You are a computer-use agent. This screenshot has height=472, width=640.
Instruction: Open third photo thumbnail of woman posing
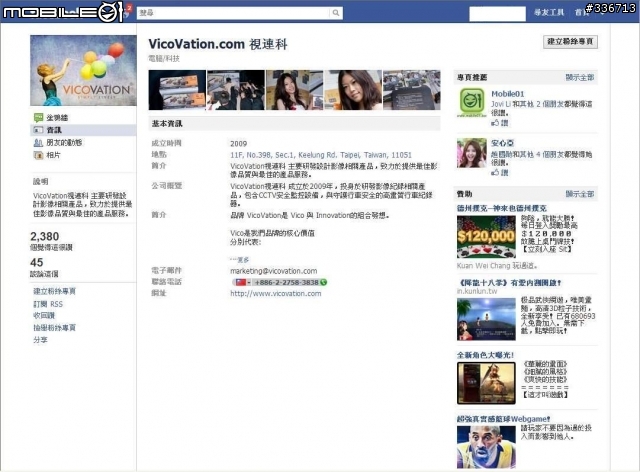(294, 90)
